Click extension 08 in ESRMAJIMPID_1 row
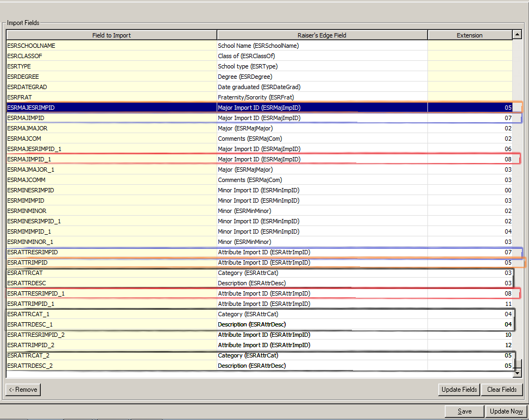This screenshot has width=529, height=420. click(x=470, y=159)
